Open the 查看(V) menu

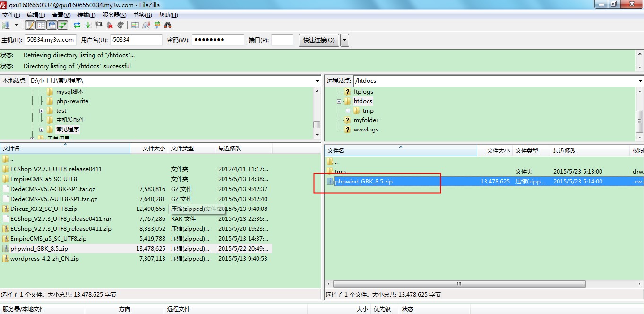point(61,15)
